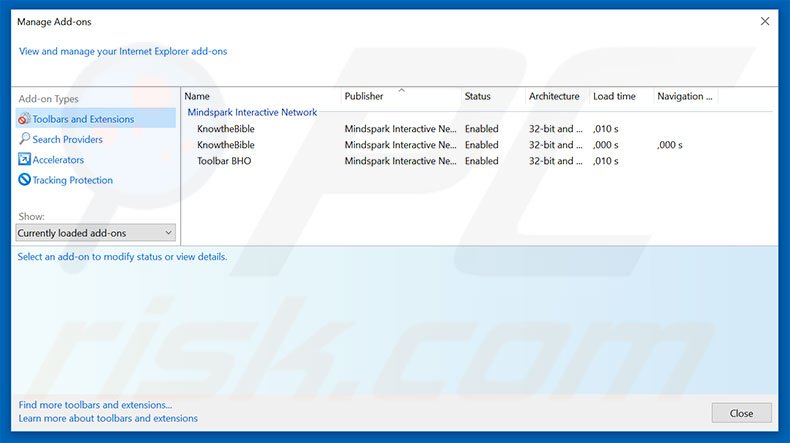Click the Navigation column header
The width and height of the screenshot is (790, 443).
tap(686, 96)
